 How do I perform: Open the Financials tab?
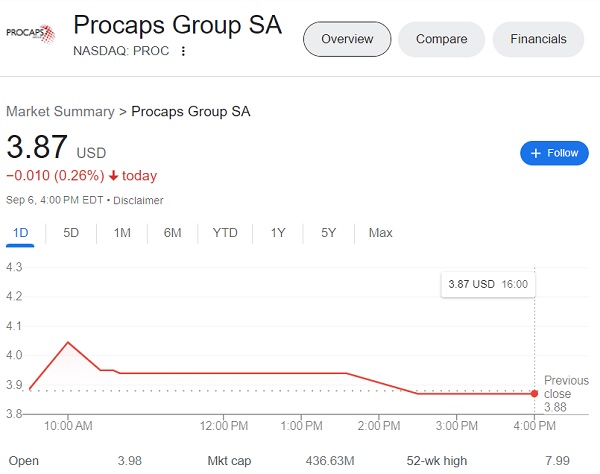pyautogui.click(x=538, y=39)
